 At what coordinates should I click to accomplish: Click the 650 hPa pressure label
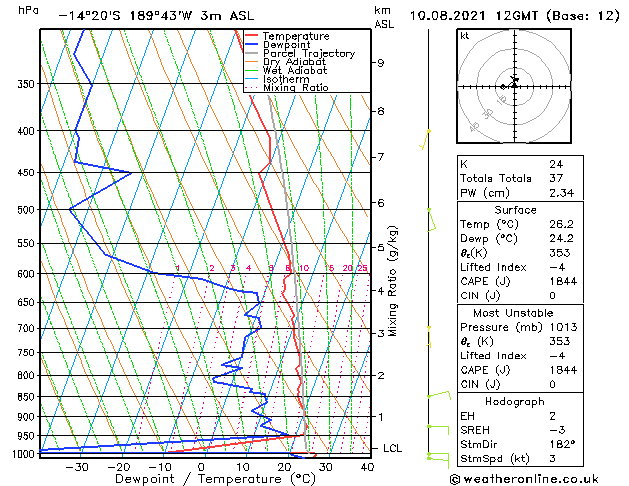(x=26, y=303)
